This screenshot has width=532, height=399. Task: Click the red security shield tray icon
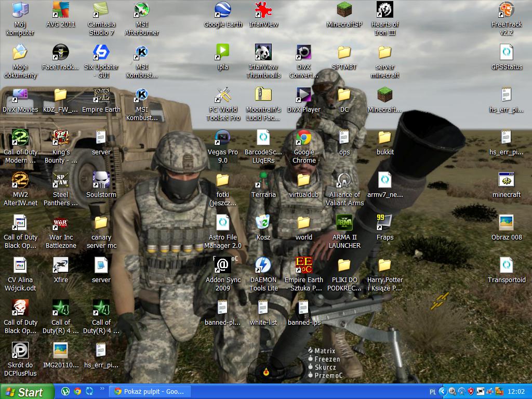pyautogui.click(x=471, y=391)
